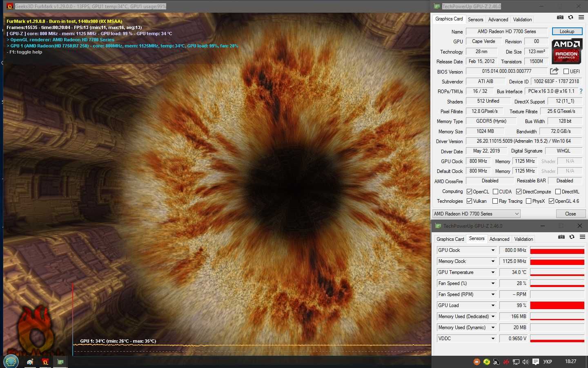This screenshot has height=368, width=588.
Task: Click the GPU Temperature 34.0 °C value
Action: [514, 272]
